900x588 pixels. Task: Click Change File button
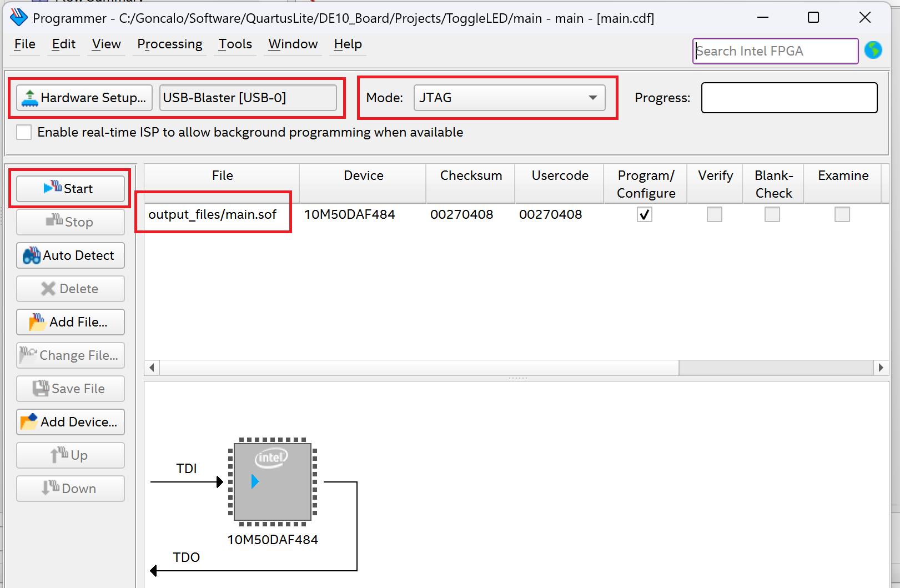pos(71,355)
